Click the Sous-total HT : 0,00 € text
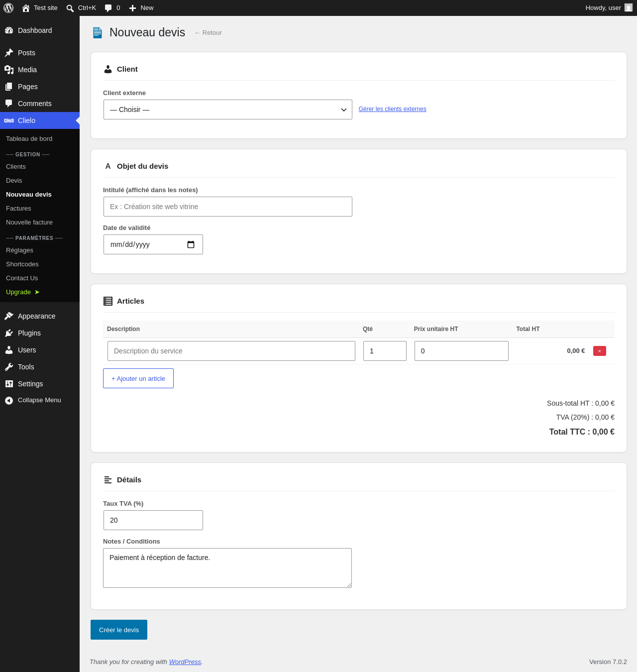The width and height of the screenshot is (637, 672). [581, 403]
